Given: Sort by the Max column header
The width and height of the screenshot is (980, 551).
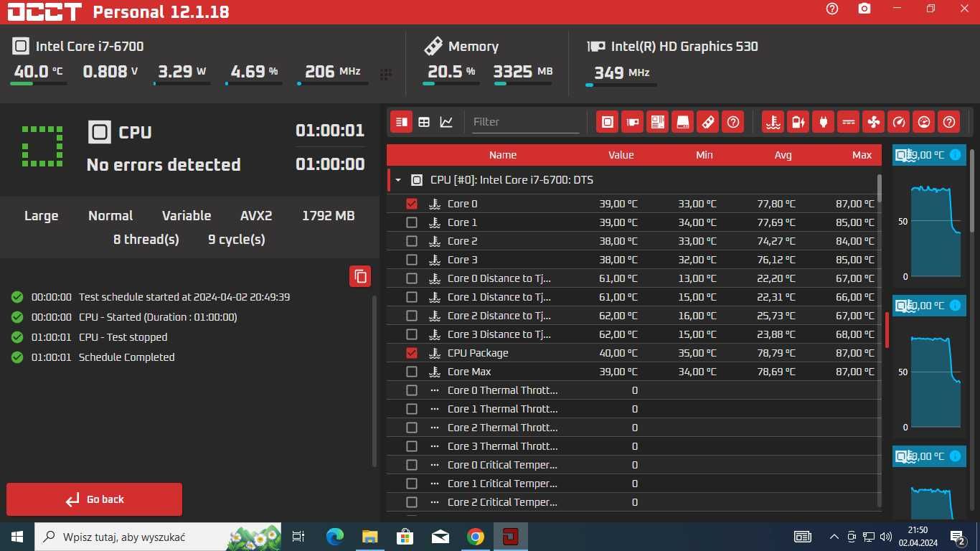Looking at the screenshot, I should click(862, 155).
